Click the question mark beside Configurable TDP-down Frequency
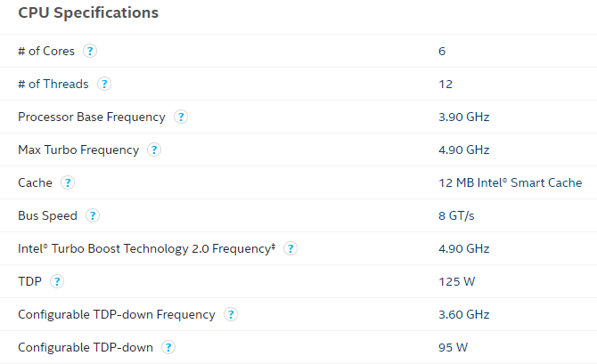597x364 pixels. tap(231, 314)
